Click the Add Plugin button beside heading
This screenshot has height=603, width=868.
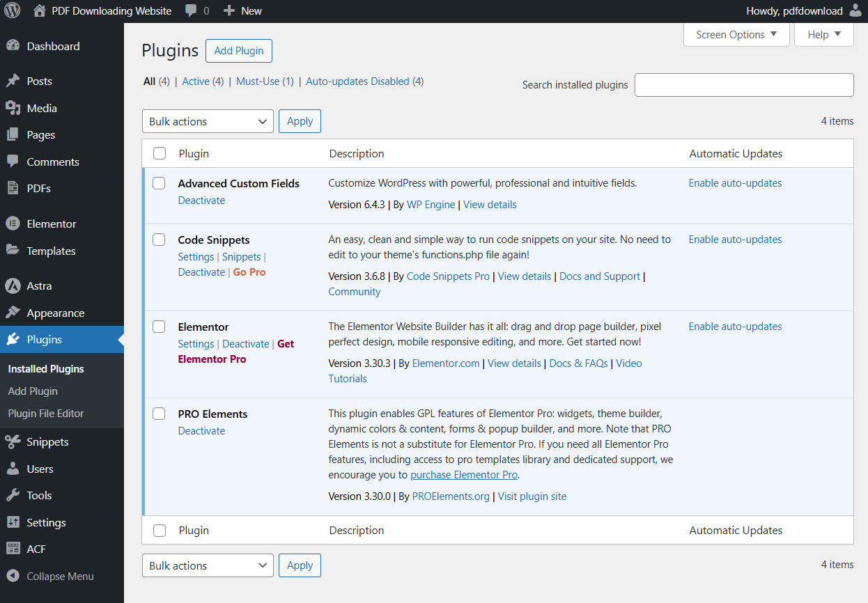coord(239,51)
